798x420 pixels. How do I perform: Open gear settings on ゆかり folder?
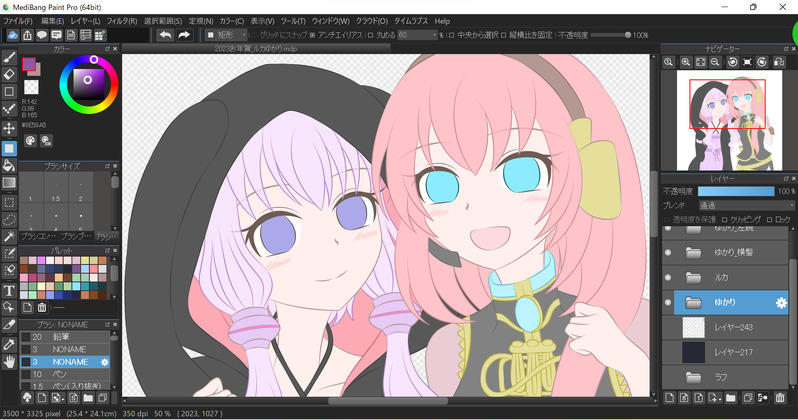click(781, 303)
